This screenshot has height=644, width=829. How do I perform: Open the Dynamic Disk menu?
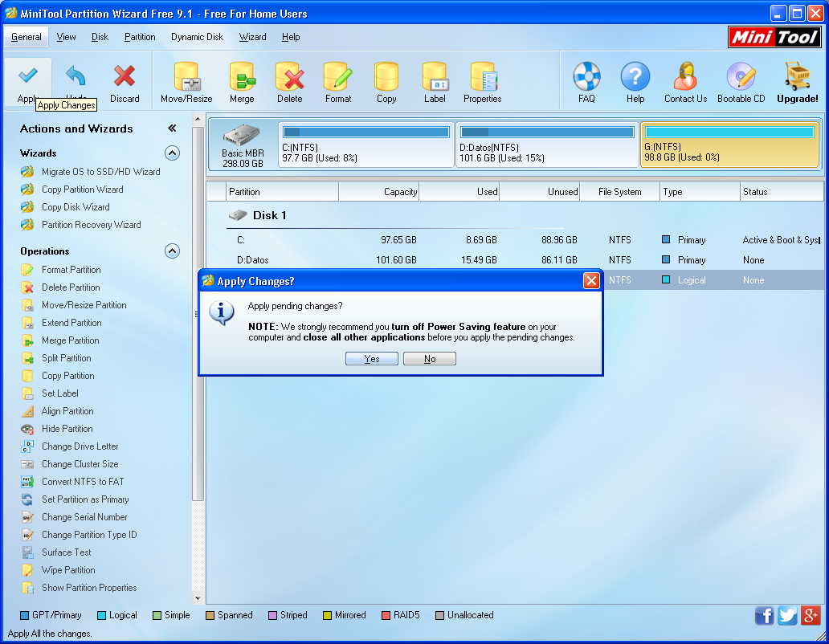[196, 37]
